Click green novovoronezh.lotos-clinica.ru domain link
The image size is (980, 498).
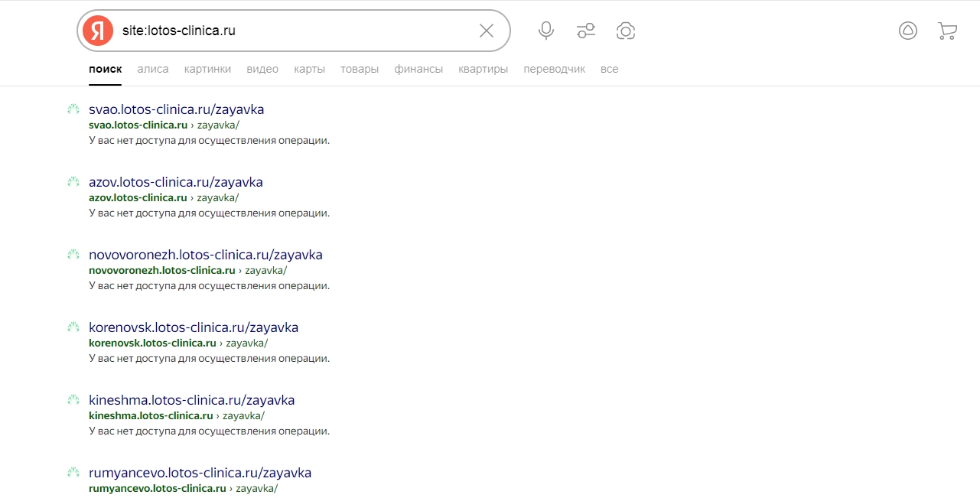click(162, 270)
